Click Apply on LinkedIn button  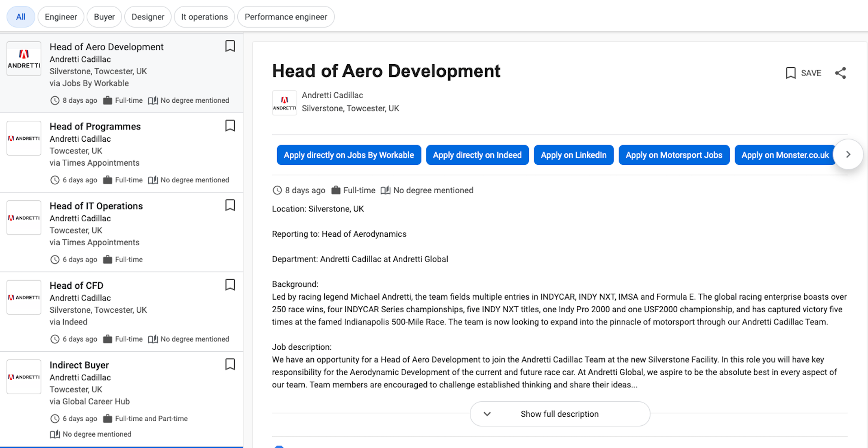[573, 155]
